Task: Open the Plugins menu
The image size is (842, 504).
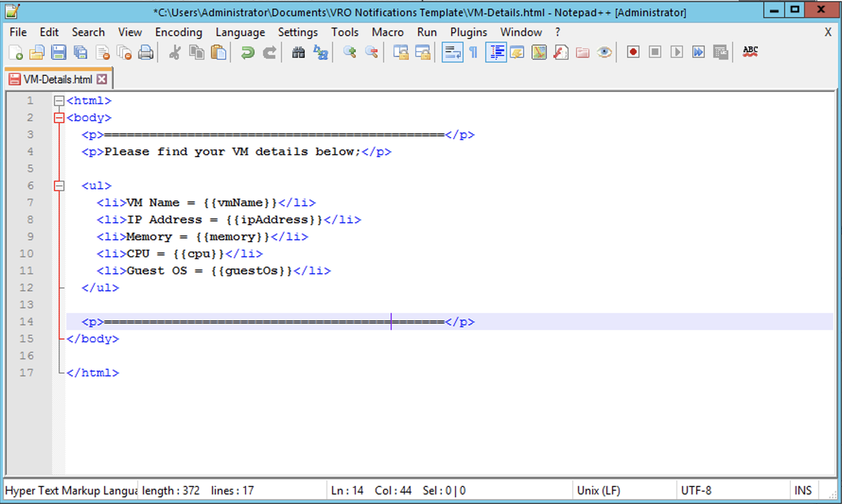Action: (x=468, y=32)
